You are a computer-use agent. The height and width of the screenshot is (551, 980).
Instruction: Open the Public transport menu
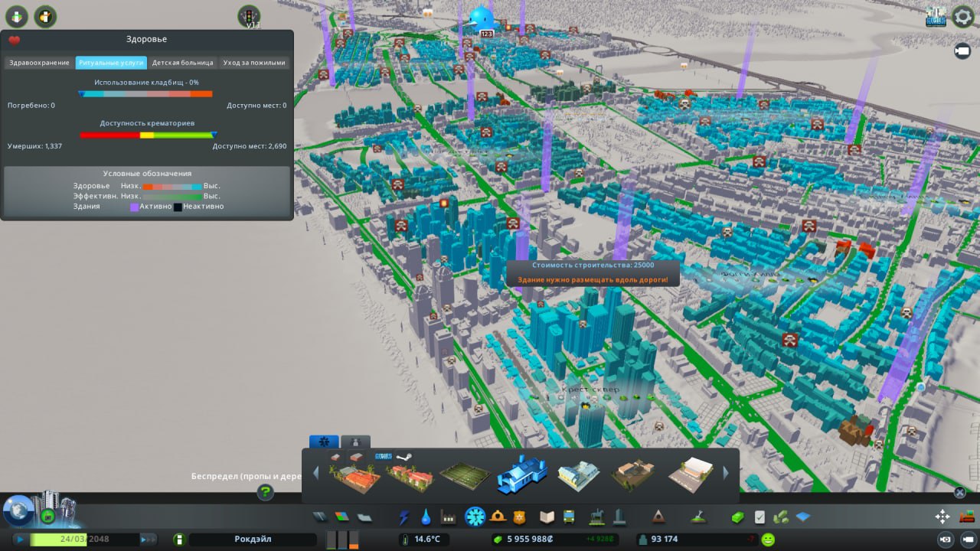569,517
